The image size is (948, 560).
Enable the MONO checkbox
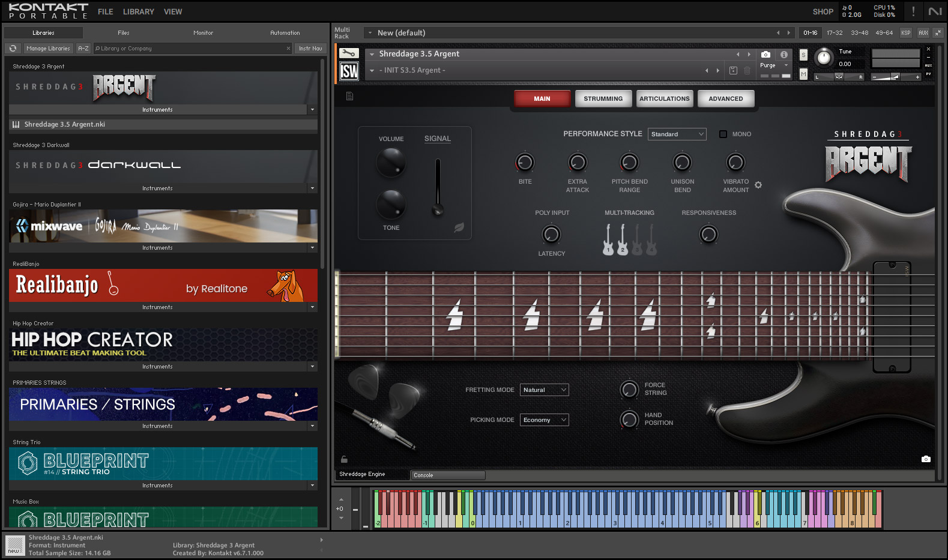pyautogui.click(x=723, y=134)
